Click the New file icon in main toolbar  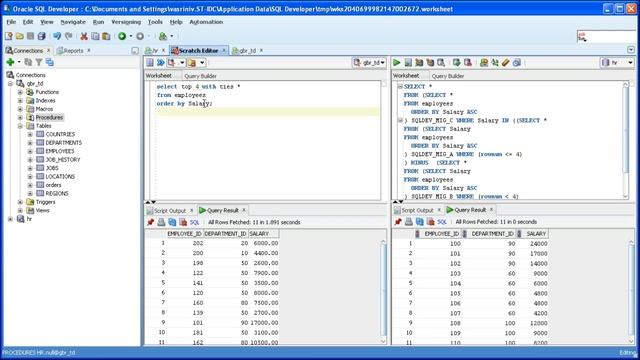pyautogui.click(x=9, y=36)
